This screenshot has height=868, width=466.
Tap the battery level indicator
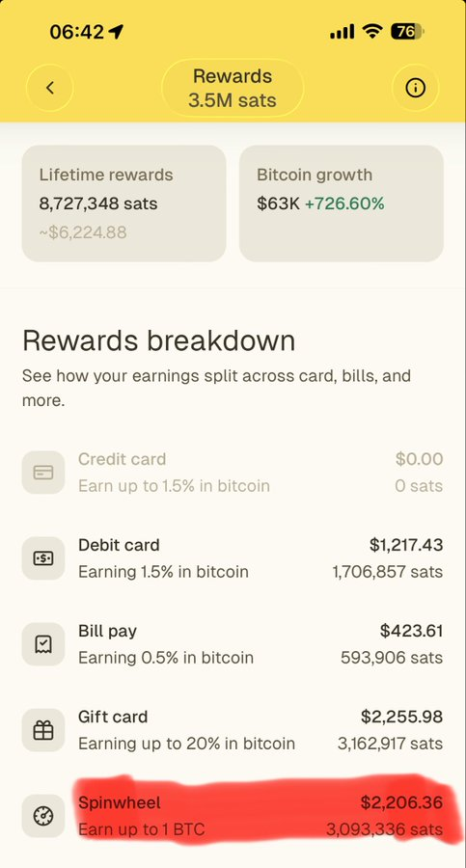tap(408, 32)
